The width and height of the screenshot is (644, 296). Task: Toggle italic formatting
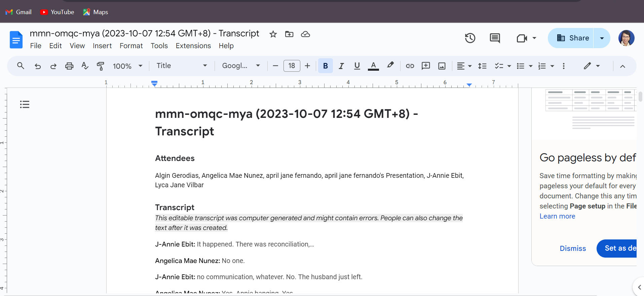341,66
